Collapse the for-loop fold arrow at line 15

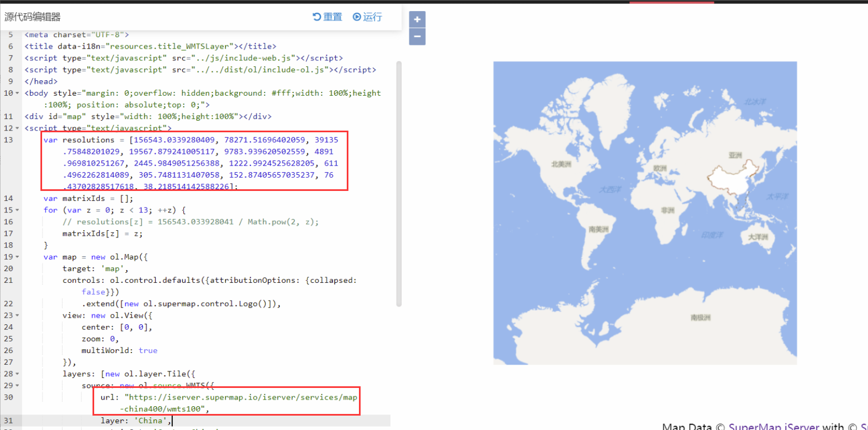[x=16, y=210]
